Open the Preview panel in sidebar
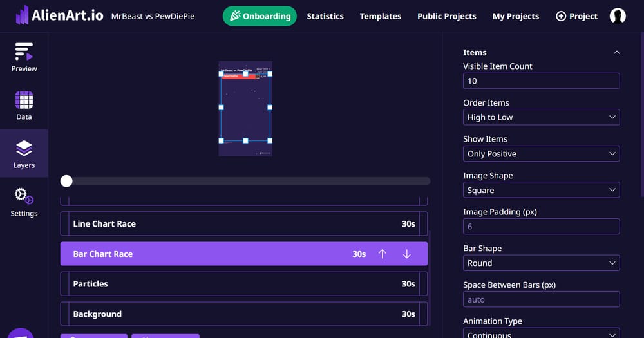 [x=24, y=57]
